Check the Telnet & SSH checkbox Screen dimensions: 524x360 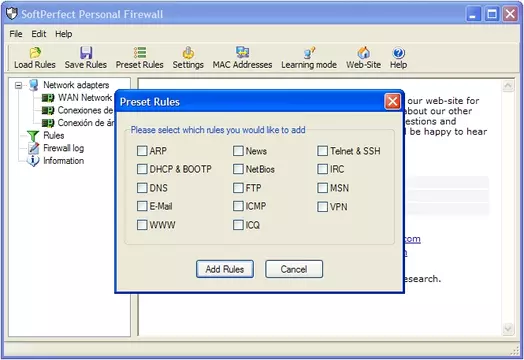click(322, 151)
